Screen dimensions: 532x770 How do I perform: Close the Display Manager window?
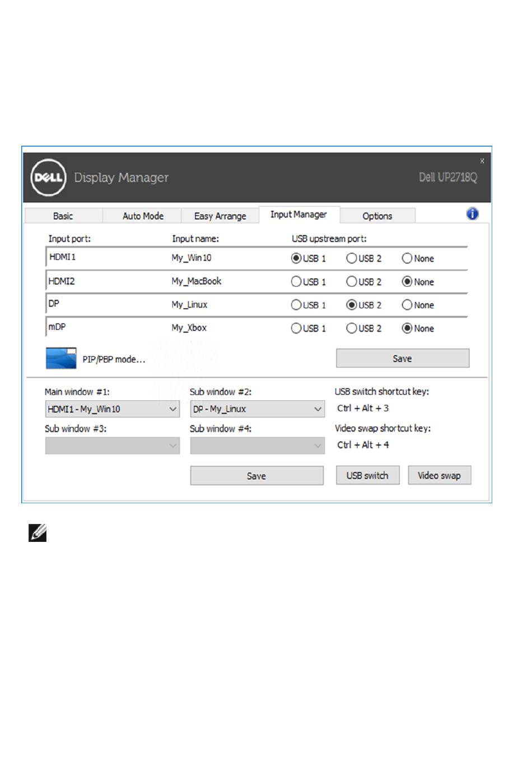[482, 161]
